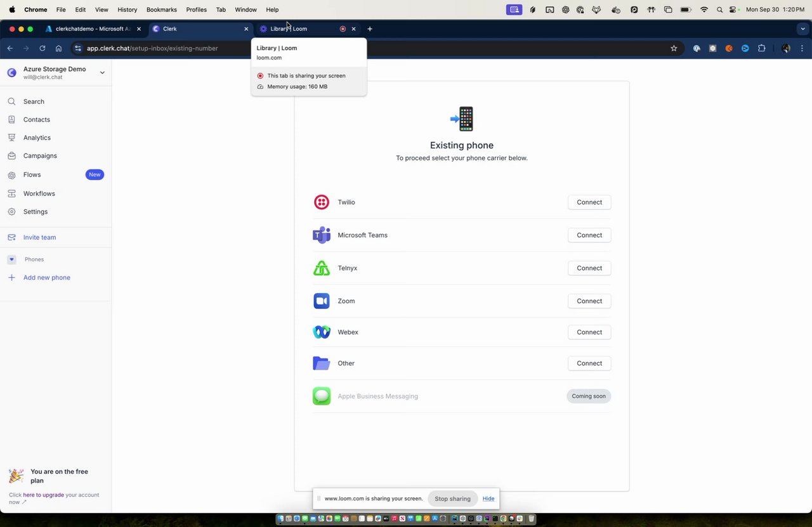Screen dimensions: 812x527
Task: Open the tab search dropdown arrow
Action: (x=802, y=29)
